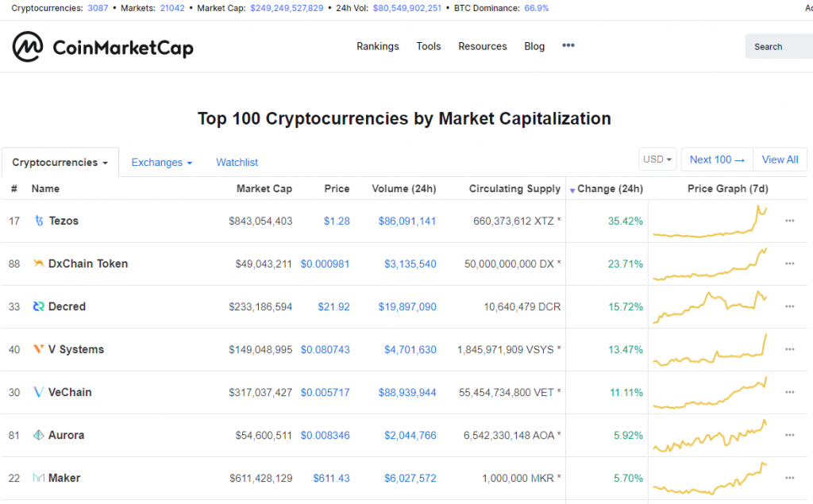Viewport: 813px width, 504px height.
Task: Switch to the Watchlist tab
Action: coord(237,162)
